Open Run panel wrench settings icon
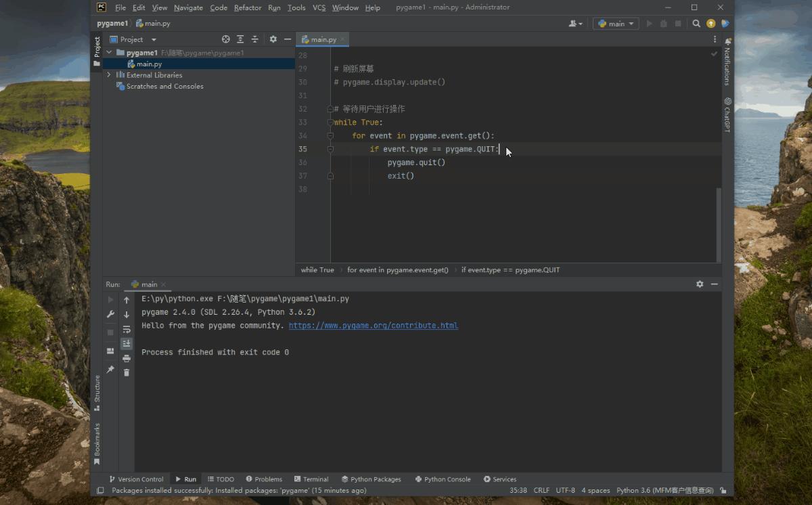 111,315
